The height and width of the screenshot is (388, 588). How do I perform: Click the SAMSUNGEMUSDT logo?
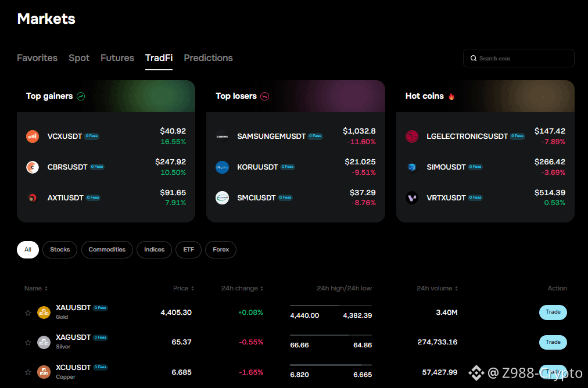(223, 136)
